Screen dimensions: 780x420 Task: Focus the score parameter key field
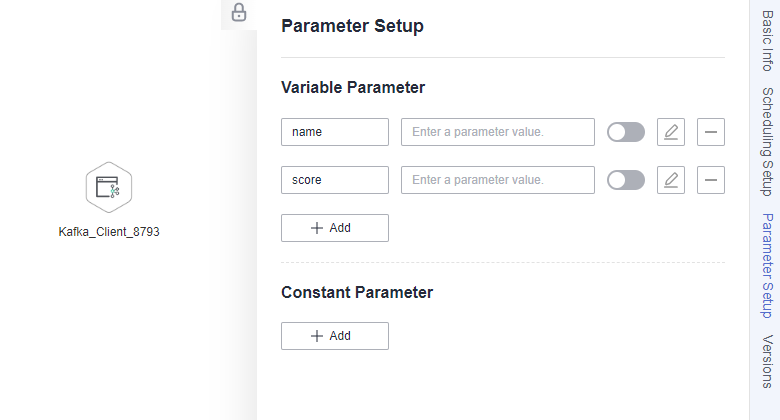[335, 180]
